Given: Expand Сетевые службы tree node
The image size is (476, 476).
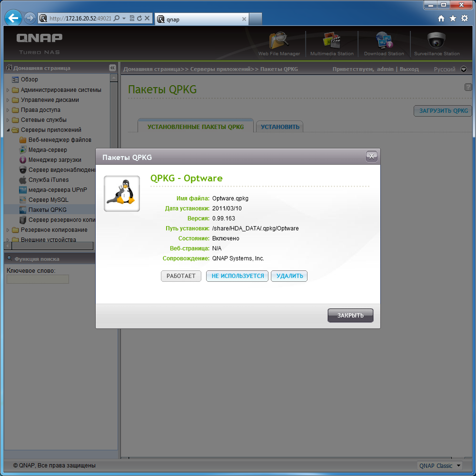Looking at the screenshot, I should point(8,120).
